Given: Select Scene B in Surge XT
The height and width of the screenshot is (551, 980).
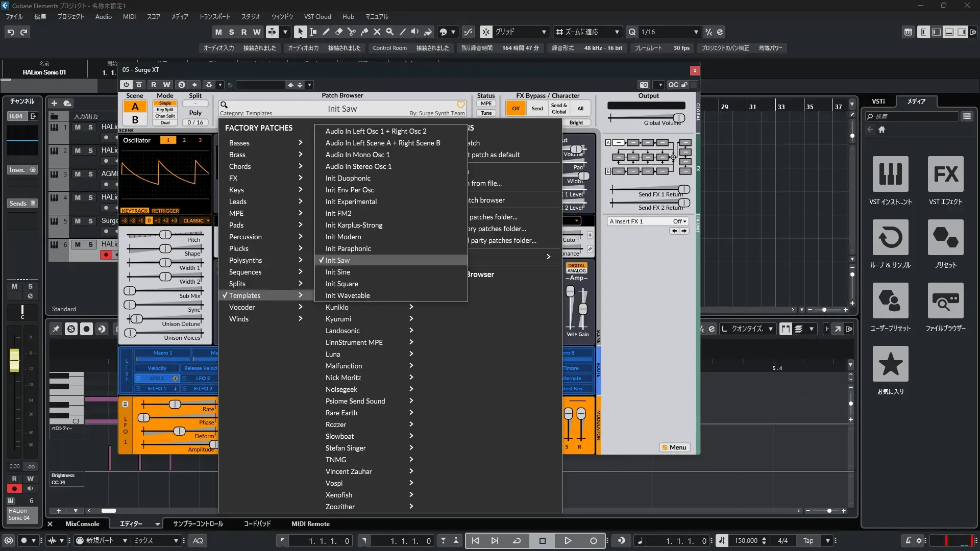Looking at the screenshot, I should [135, 119].
